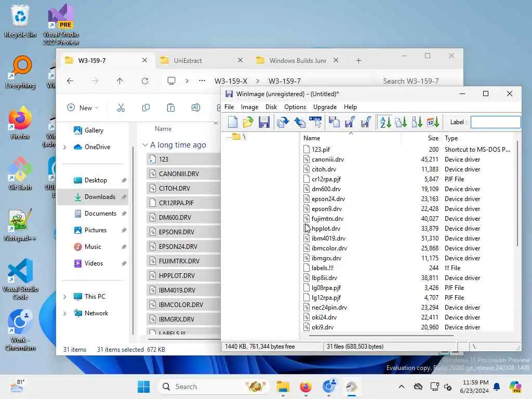Show hidden tray icons chevron

point(402,387)
